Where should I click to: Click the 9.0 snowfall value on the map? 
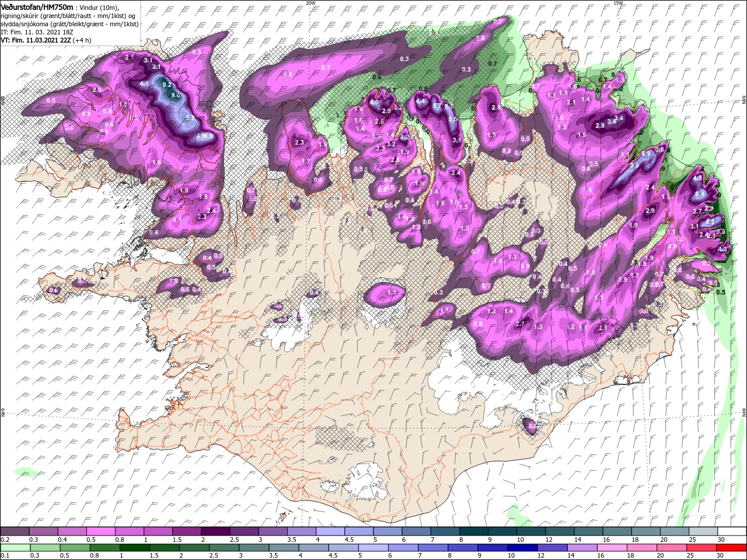175,95
